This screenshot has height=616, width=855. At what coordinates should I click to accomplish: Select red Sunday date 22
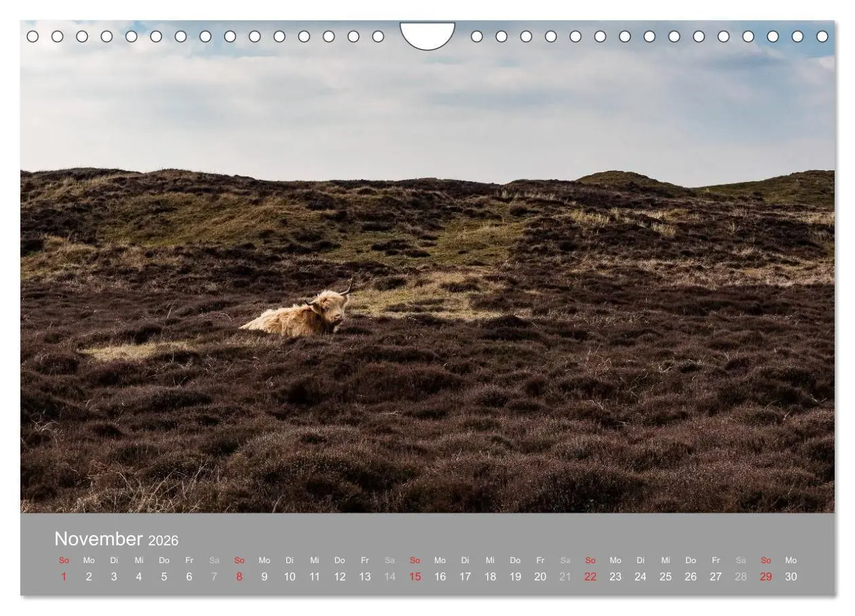(590, 577)
